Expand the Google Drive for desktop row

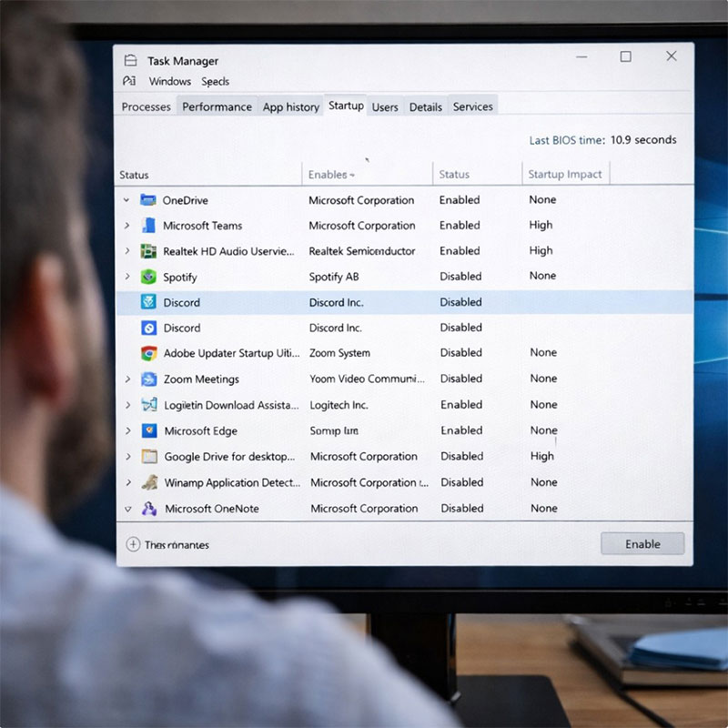click(x=128, y=457)
